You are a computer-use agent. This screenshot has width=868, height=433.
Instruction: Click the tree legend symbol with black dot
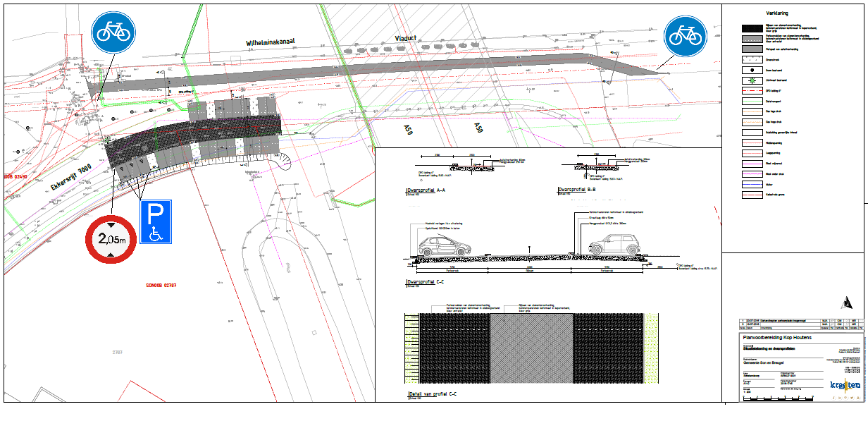tap(751, 71)
